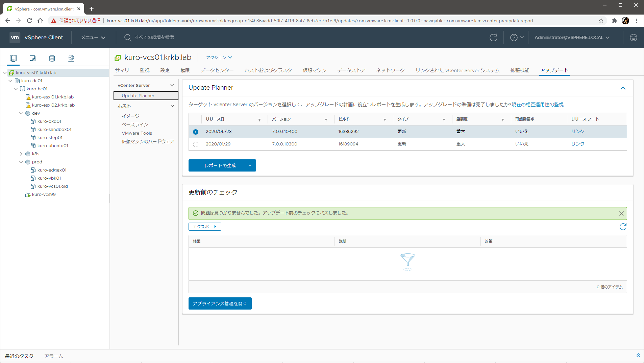Screen dimensions: 644x363
Task: Click the Export (エクスポート) button
Action: (x=205, y=227)
